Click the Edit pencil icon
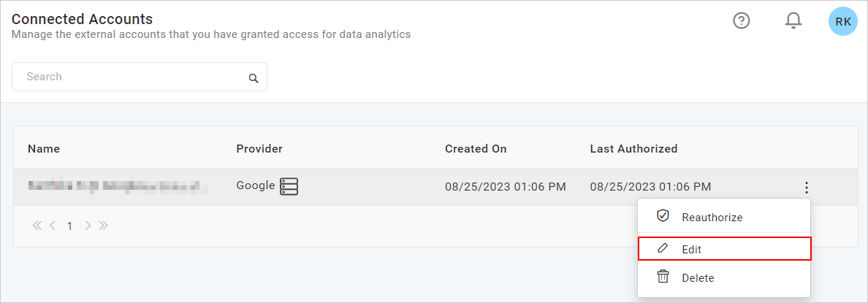 point(663,248)
